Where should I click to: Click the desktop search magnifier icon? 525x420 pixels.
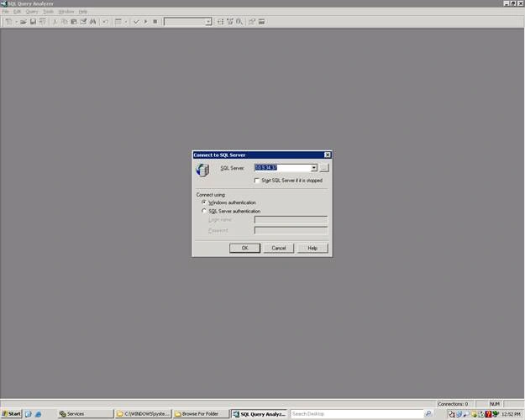tap(428, 414)
